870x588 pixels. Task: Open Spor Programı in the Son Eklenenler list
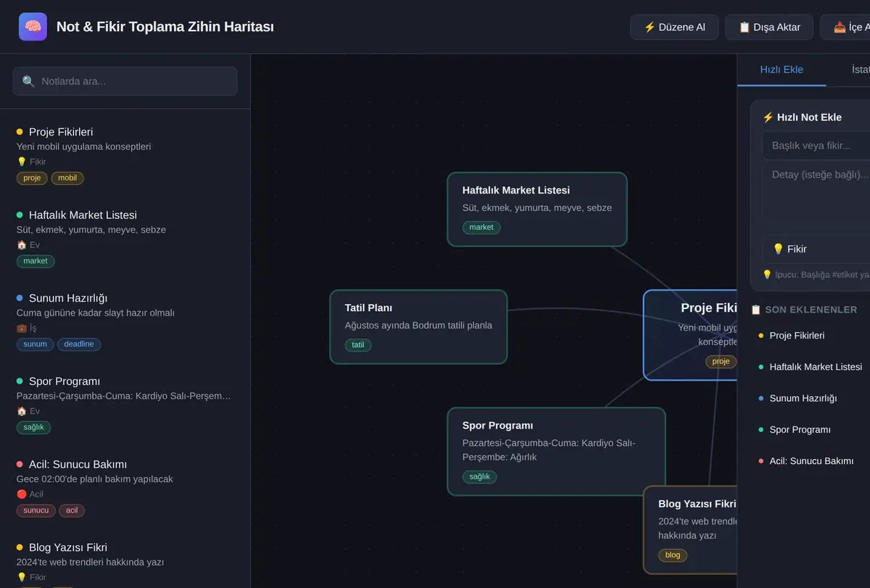pos(811,429)
